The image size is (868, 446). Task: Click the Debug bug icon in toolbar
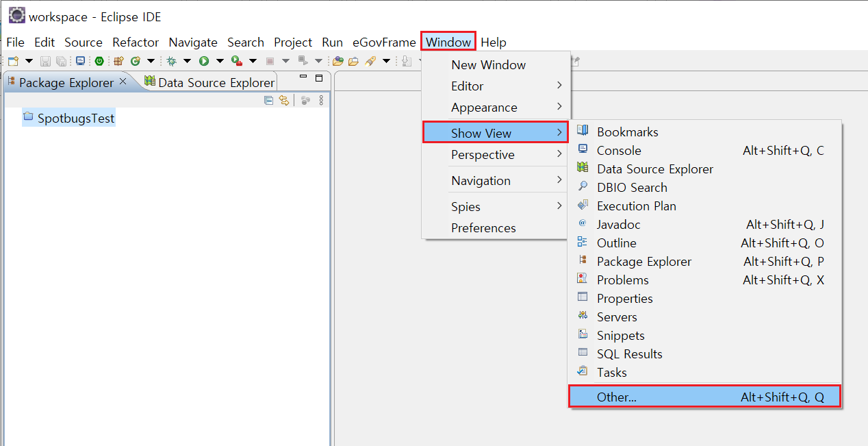(x=171, y=61)
